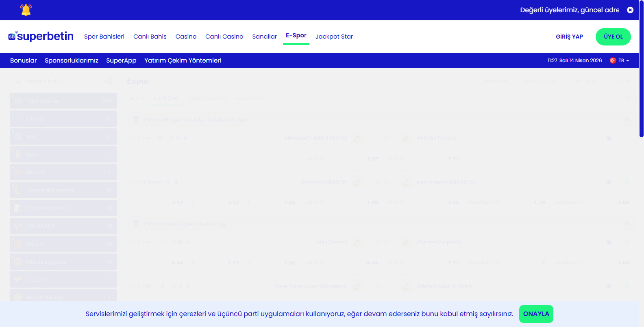Open SuperApp link

[121, 61]
